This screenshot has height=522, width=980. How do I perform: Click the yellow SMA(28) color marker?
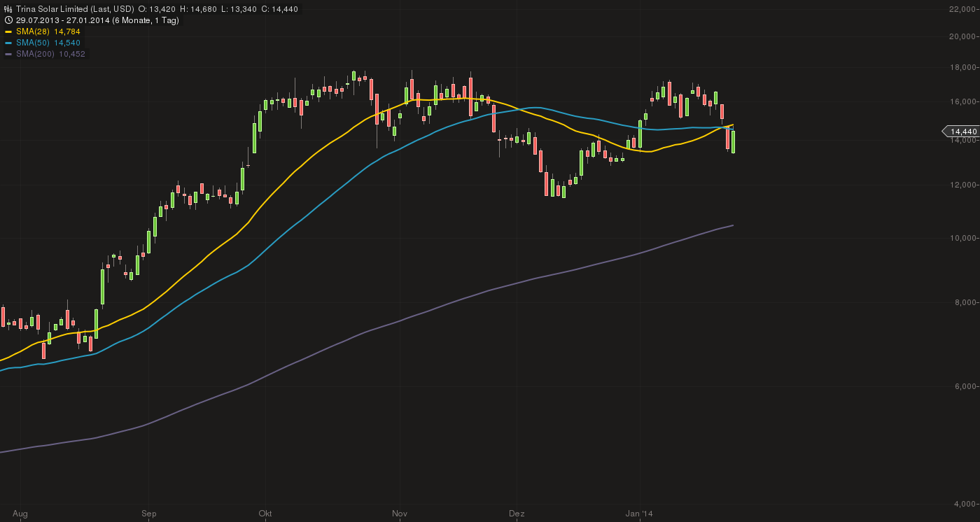tap(8, 31)
